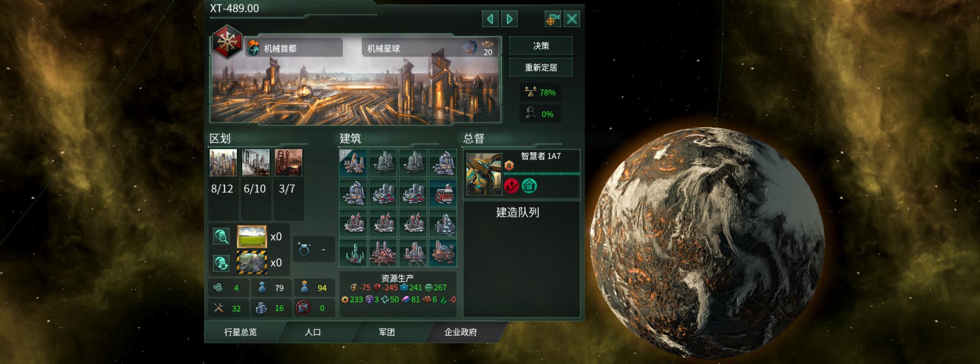Image resolution: width=980 pixels, height=364 pixels.
Task: Go to previous planet with left arrow
Action: coord(490,19)
